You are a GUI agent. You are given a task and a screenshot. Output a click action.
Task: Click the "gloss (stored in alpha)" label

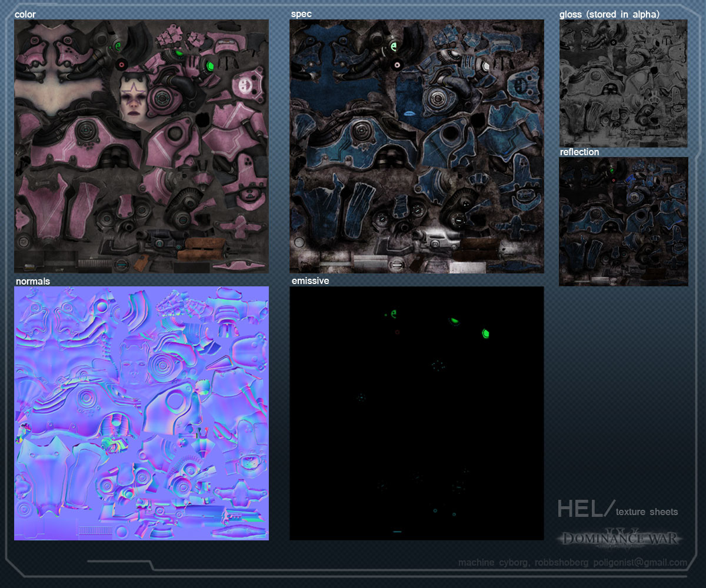pos(610,14)
